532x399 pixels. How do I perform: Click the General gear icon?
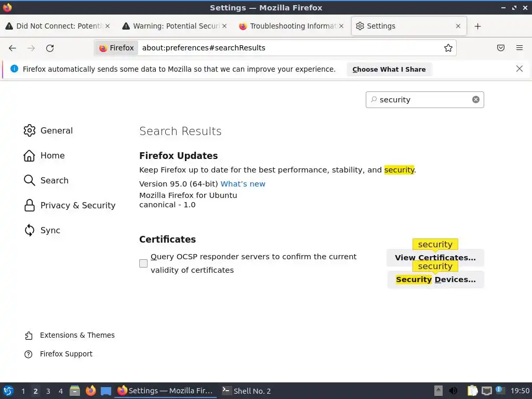click(30, 130)
